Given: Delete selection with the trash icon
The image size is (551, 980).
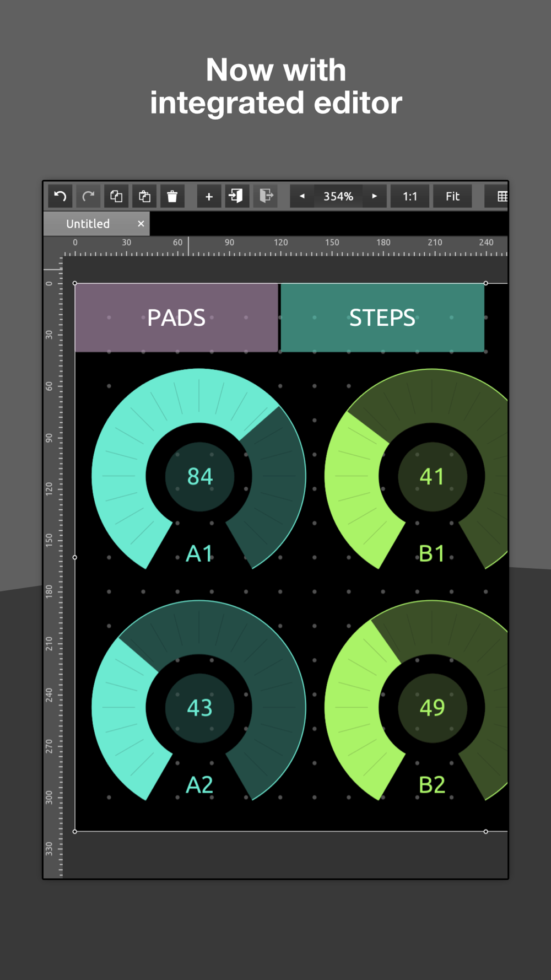Looking at the screenshot, I should (x=172, y=196).
